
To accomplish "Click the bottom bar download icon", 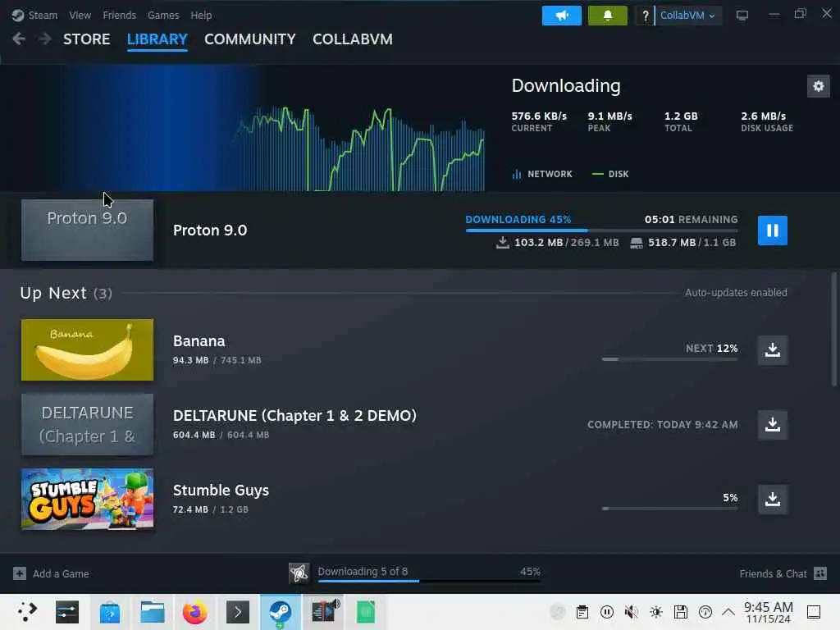I will click(x=299, y=573).
